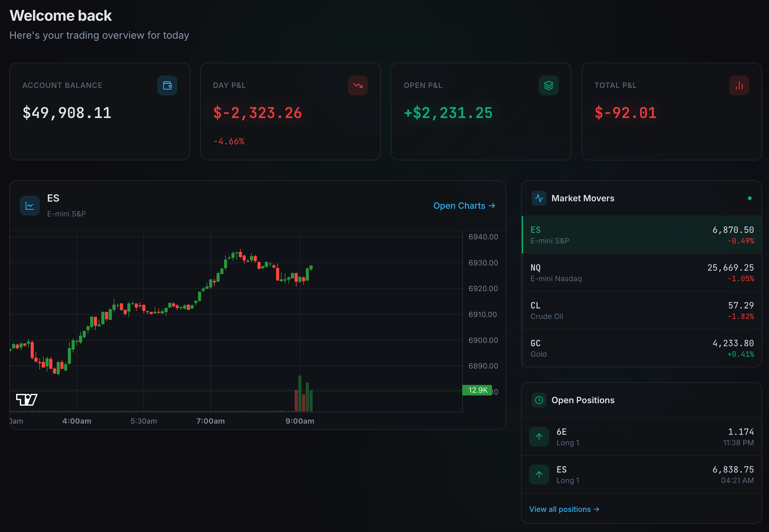Open Charts for the ES instrument

(464, 206)
